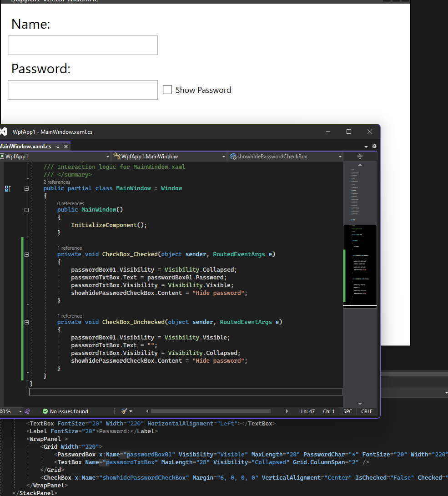Close the MainWindow.xaml.cs tab
The height and width of the screenshot is (496, 448).
pos(66,147)
